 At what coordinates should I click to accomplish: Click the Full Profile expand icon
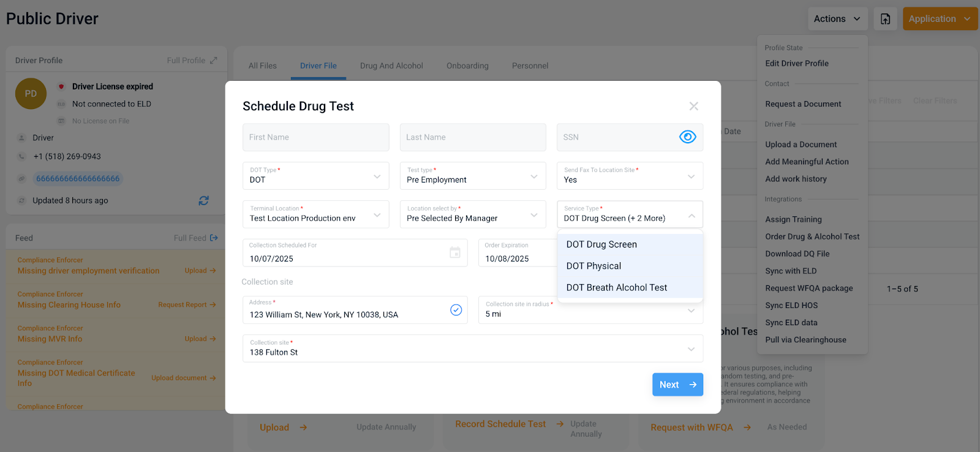[213, 61]
